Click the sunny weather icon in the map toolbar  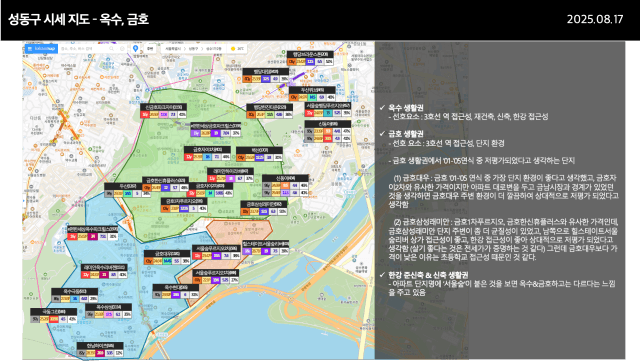click(233, 49)
